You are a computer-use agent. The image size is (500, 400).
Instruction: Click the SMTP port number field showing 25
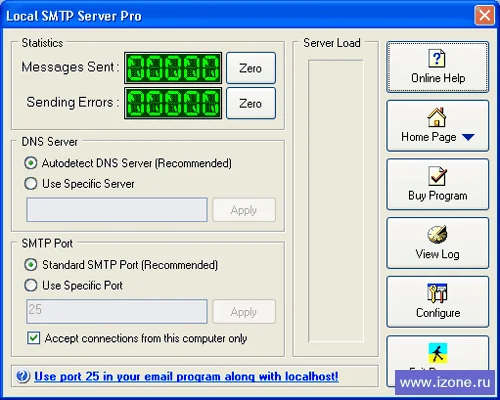pyautogui.click(x=117, y=311)
